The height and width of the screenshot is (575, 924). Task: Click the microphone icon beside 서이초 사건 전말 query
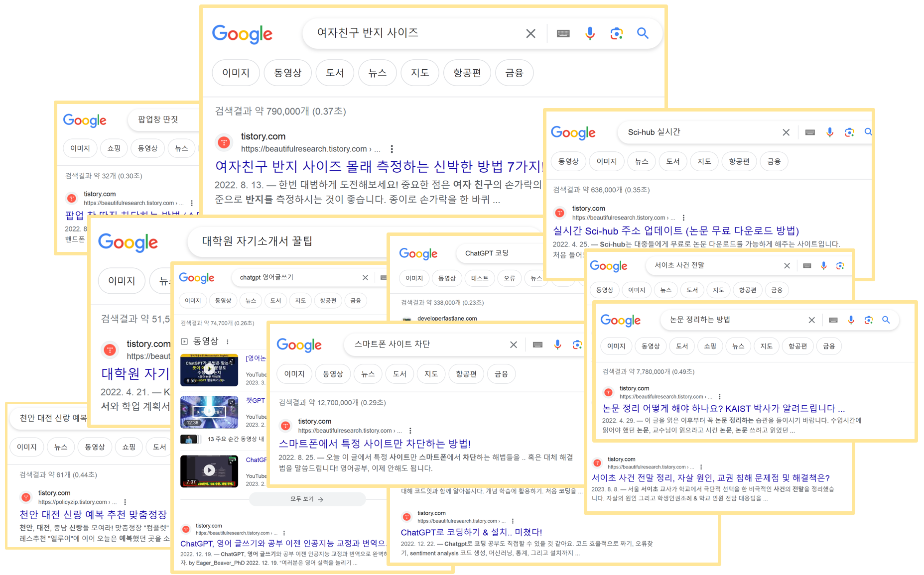click(823, 265)
